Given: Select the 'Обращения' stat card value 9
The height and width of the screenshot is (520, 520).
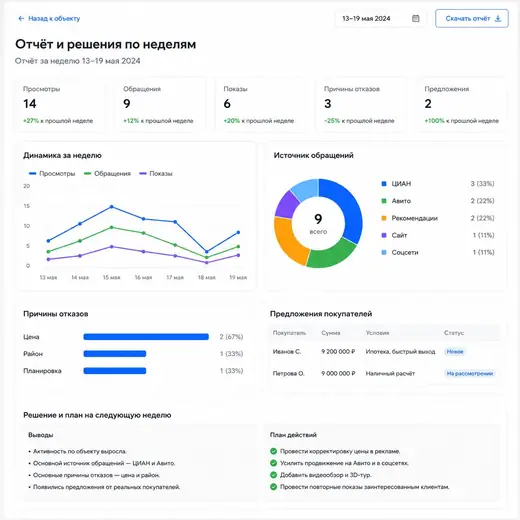Looking at the screenshot, I should point(127,104).
